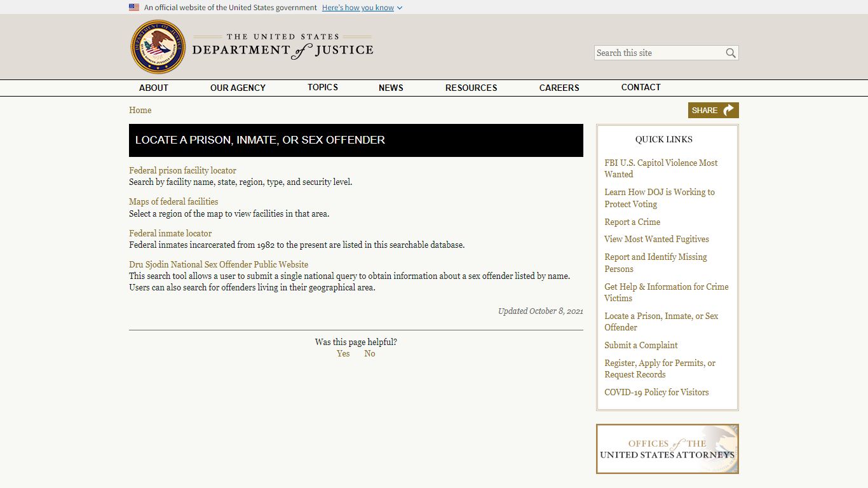Open Get Help for Crime Victims link
The height and width of the screenshot is (488, 868).
[667, 292]
